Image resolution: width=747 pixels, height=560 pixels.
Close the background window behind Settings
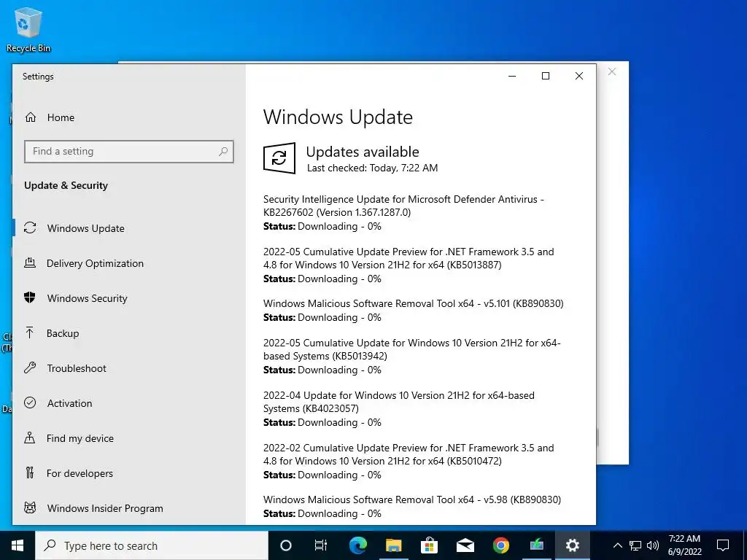point(612,72)
